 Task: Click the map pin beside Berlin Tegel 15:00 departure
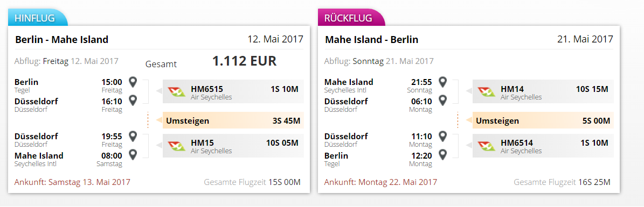click(132, 82)
